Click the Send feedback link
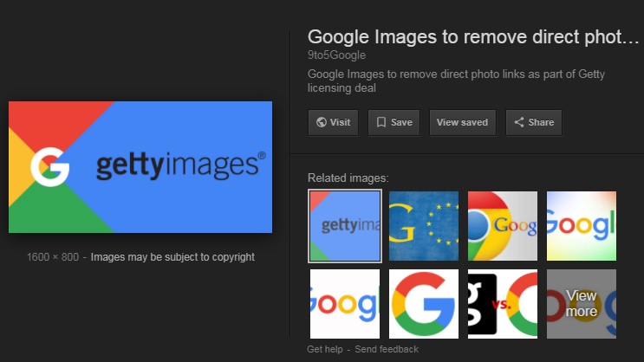 click(387, 349)
